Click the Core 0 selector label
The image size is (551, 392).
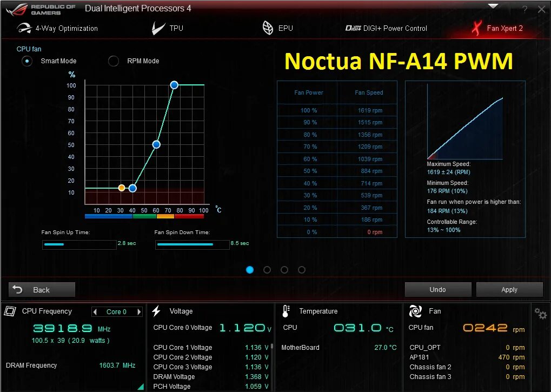116,312
